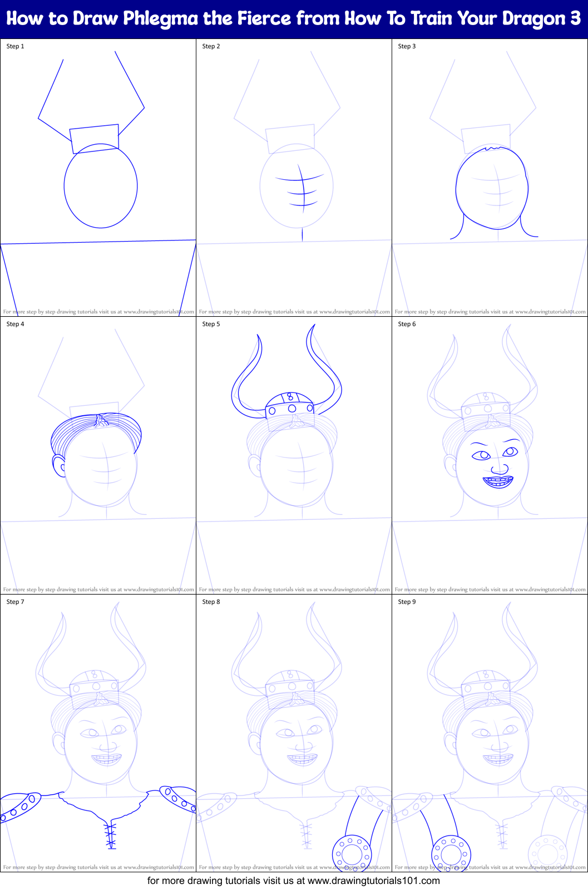Click the 'Step 4' label
The image size is (588, 889).
pos(15,324)
